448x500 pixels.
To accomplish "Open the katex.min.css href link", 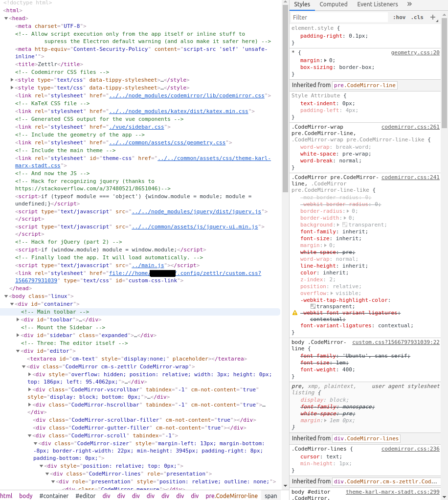I will pyautogui.click(x=179, y=111).
